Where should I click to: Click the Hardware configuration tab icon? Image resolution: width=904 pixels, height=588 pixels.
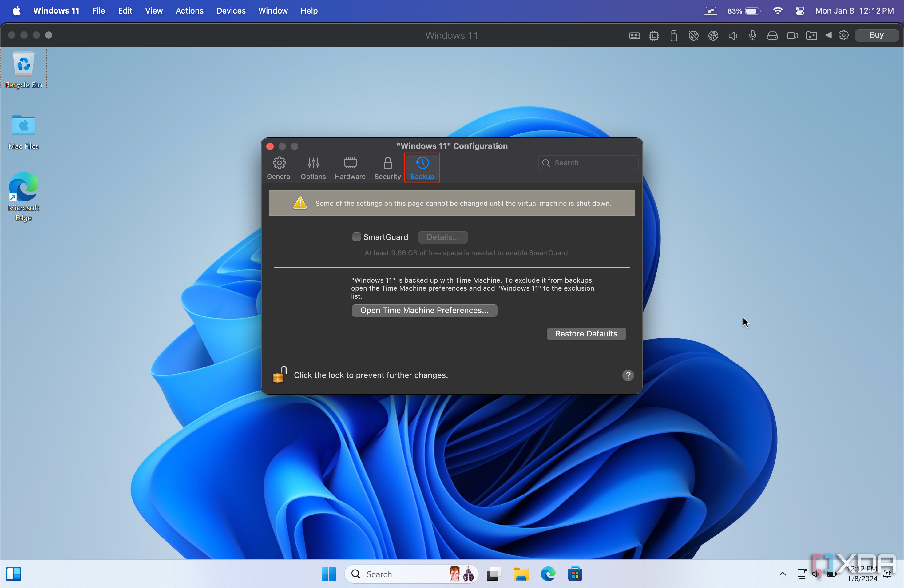[350, 163]
